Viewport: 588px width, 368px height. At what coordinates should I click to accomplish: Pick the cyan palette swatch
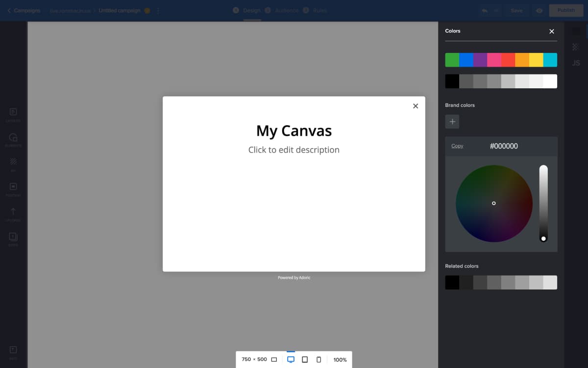(x=550, y=60)
